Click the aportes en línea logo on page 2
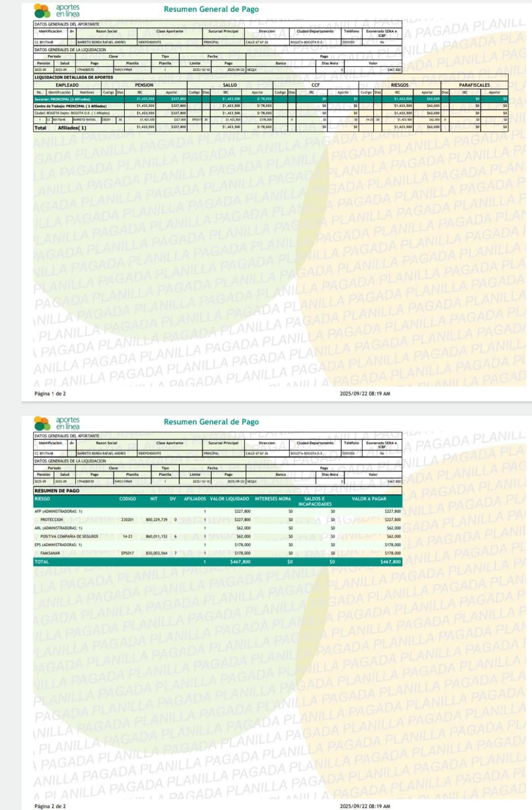532x810 pixels. coord(57,423)
